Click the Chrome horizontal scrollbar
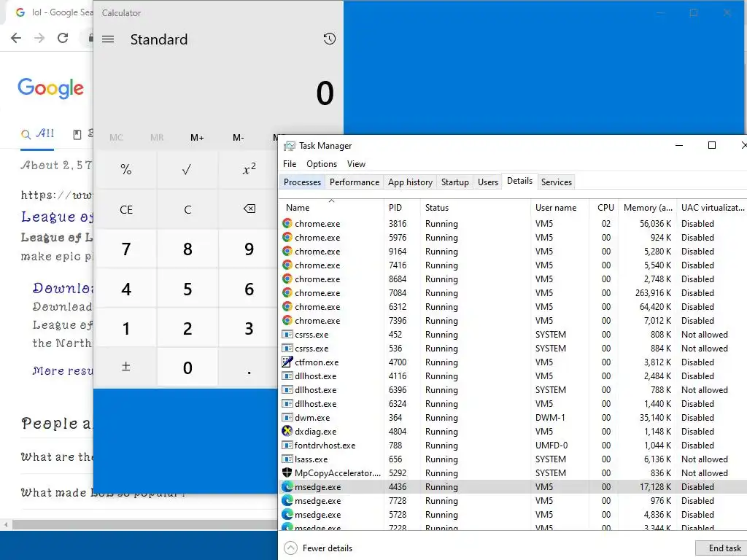The image size is (747, 560). pos(145,525)
